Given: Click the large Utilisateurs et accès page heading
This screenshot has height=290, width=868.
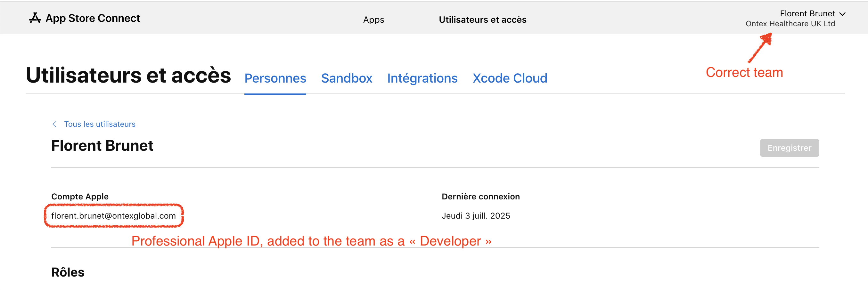Looking at the screenshot, I should point(128,75).
